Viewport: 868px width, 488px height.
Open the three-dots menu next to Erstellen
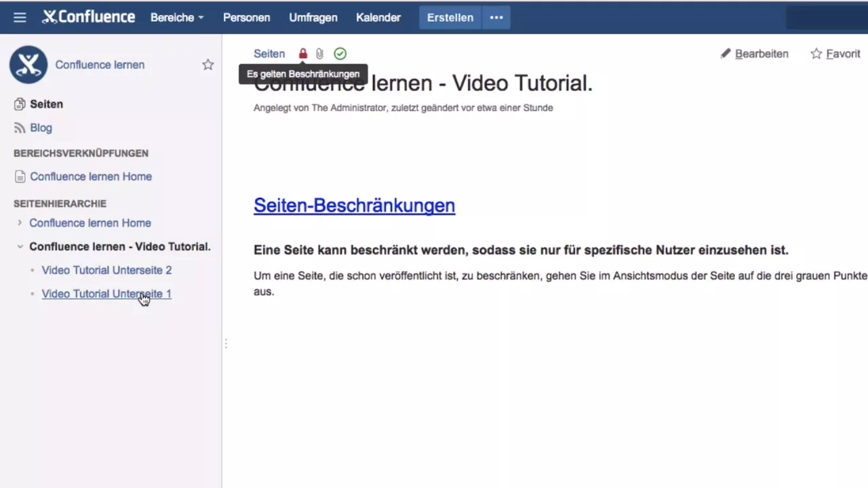point(496,18)
